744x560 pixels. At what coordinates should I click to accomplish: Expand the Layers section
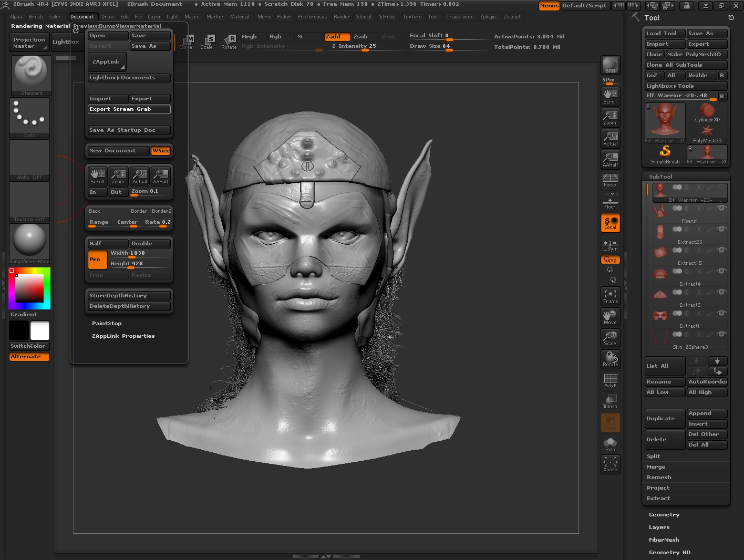pos(659,527)
